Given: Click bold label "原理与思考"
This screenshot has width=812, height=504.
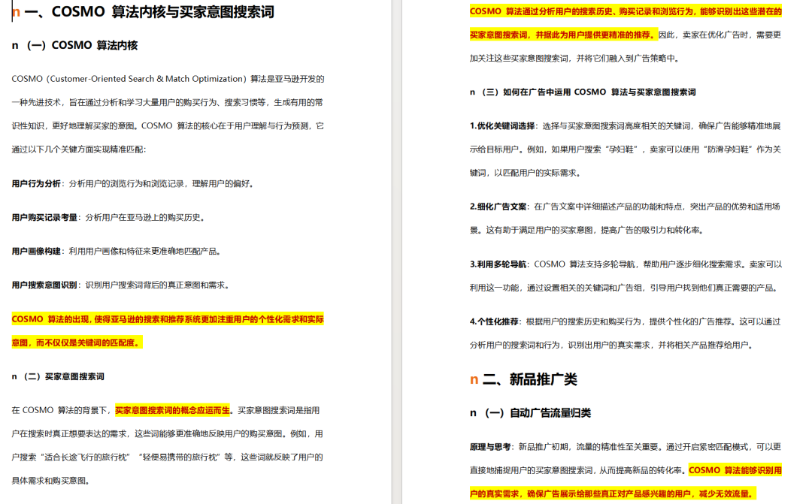Looking at the screenshot, I should coord(490,447).
